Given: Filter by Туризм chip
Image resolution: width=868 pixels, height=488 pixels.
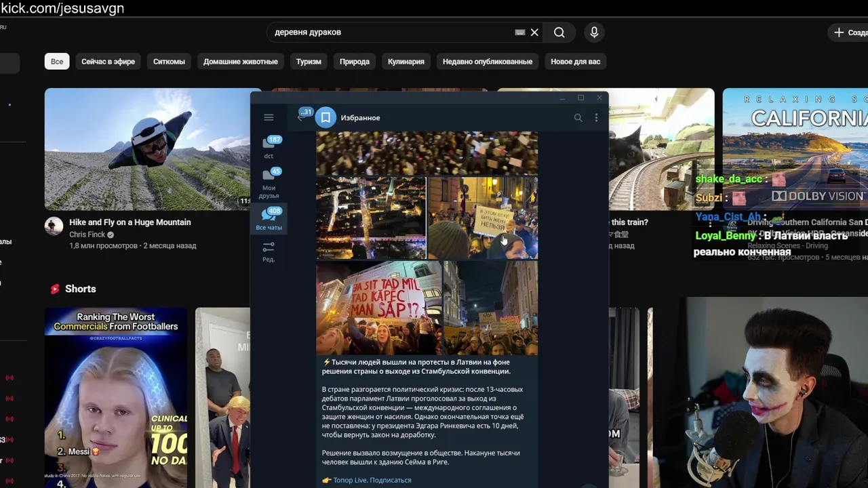Looking at the screenshot, I should pyautogui.click(x=309, y=62).
